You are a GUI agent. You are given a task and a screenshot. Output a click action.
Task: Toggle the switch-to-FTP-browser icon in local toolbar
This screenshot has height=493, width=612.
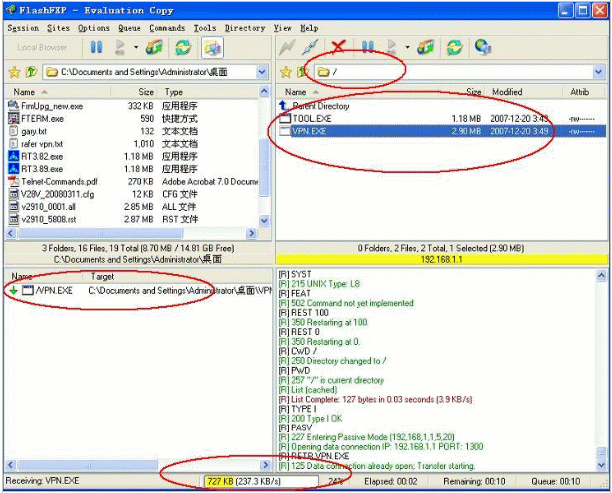pyautogui.click(x=212, y=47)
